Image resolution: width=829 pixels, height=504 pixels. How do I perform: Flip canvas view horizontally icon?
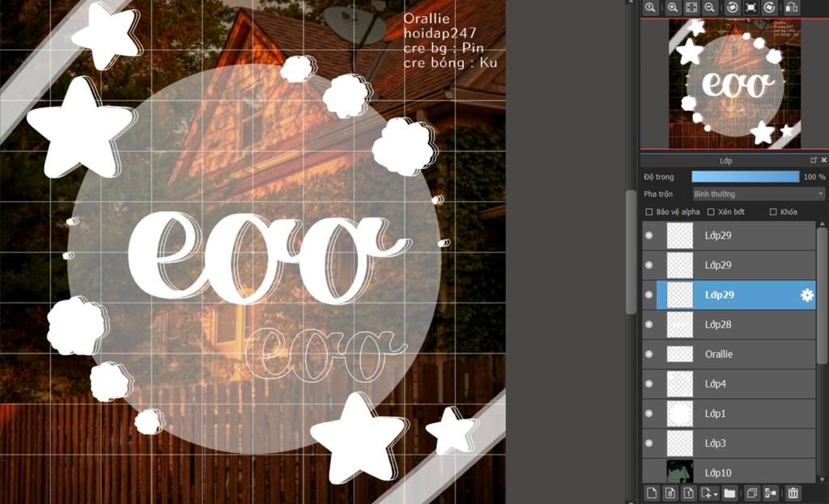point(792,7)
